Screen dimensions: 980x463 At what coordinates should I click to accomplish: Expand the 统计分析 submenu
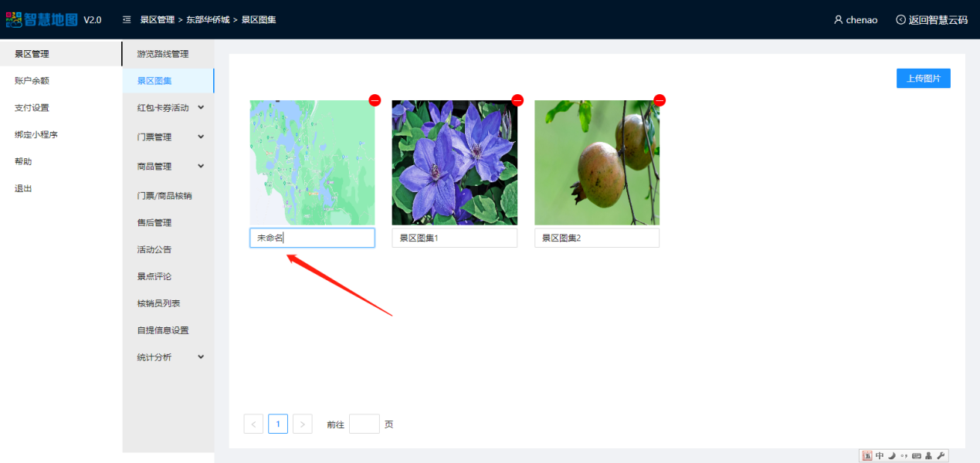click(x=201, y=357)
